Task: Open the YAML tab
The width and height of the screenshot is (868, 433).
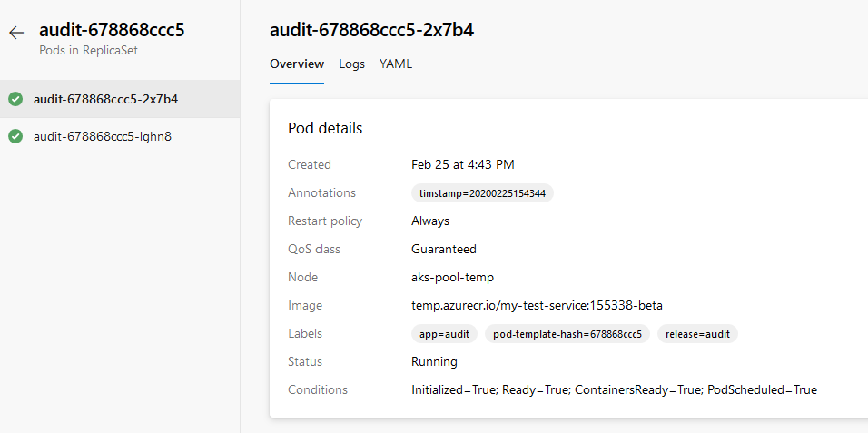Action: 396,64
